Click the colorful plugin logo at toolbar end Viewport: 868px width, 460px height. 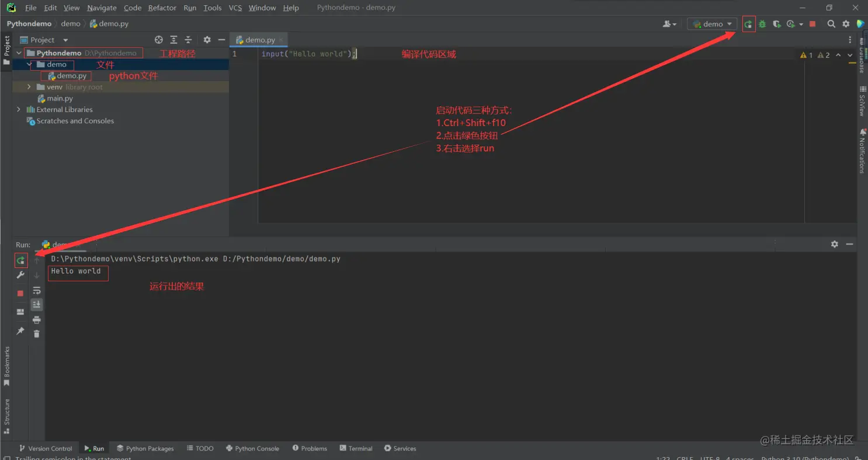click(860, 24)
